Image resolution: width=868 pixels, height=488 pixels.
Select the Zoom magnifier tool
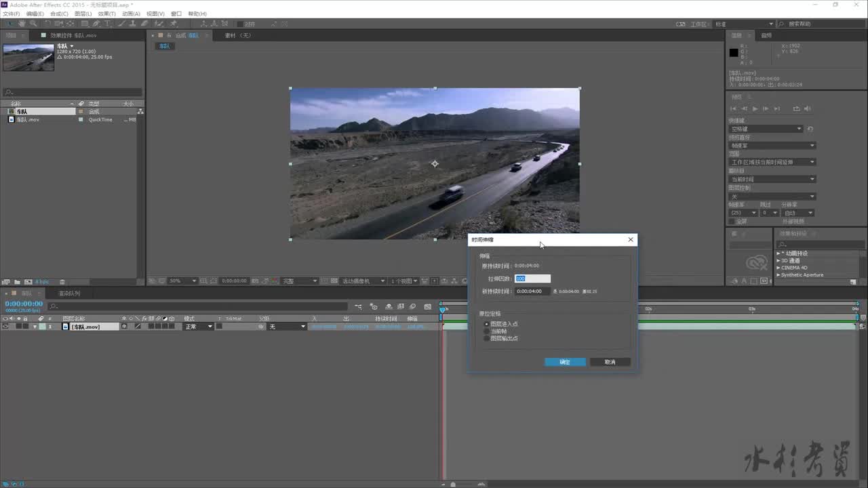coord(33,24)
